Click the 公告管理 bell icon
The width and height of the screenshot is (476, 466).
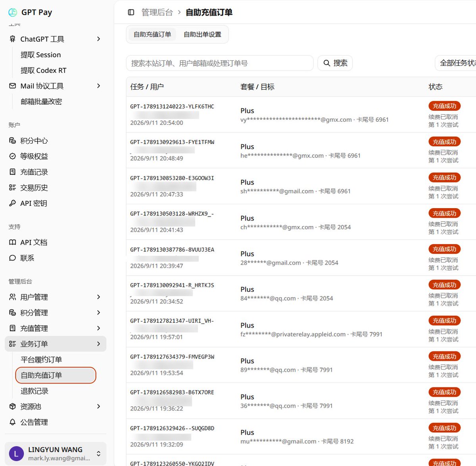13,422
